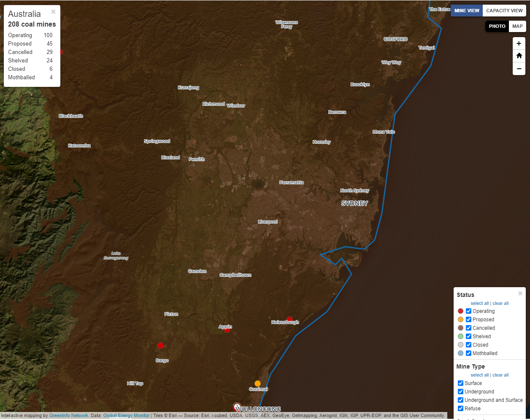
Task: Click the orange proposed mine marker near Corrimal
Action: click(257, 383)
